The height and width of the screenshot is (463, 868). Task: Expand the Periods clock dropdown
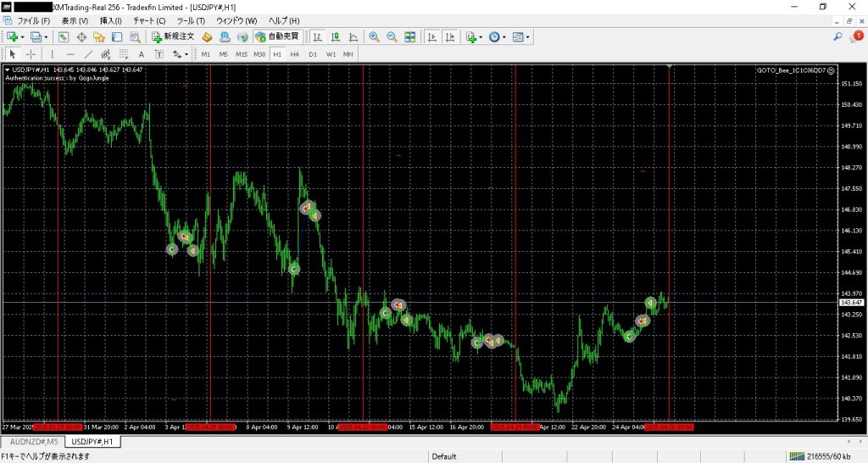pos(505,36)
